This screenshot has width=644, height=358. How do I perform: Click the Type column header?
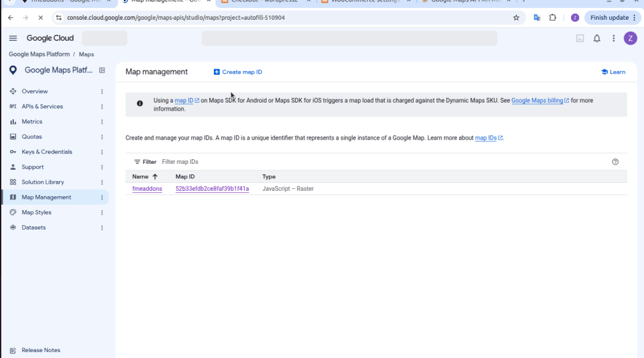[x=269, y=177]
